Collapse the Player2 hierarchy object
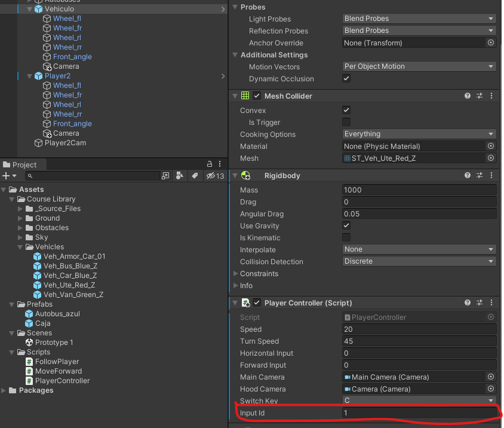The width and height of the screenshot is (504, 428). click(29, 77)
